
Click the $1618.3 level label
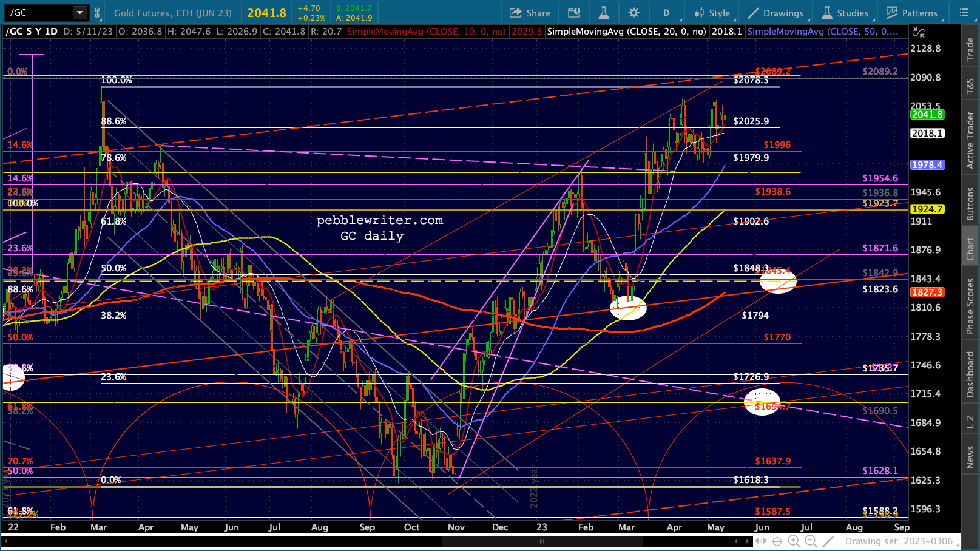pyautogui.click(x=751, y=480)
